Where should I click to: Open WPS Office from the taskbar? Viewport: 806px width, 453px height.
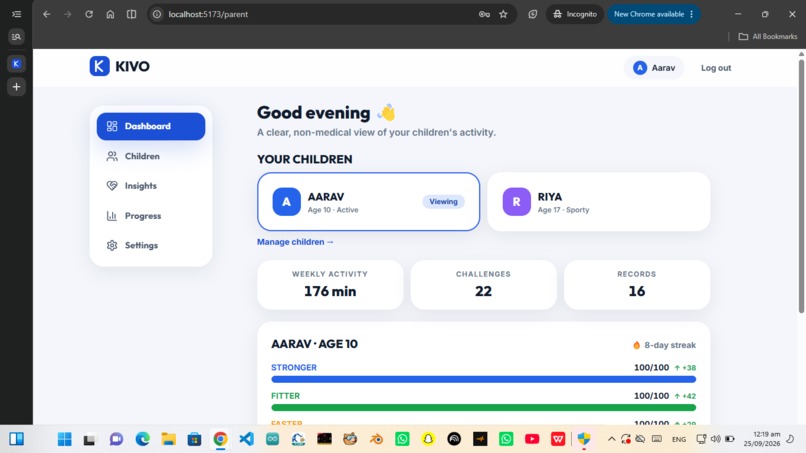pyautogui.click(x=558, y=439)
